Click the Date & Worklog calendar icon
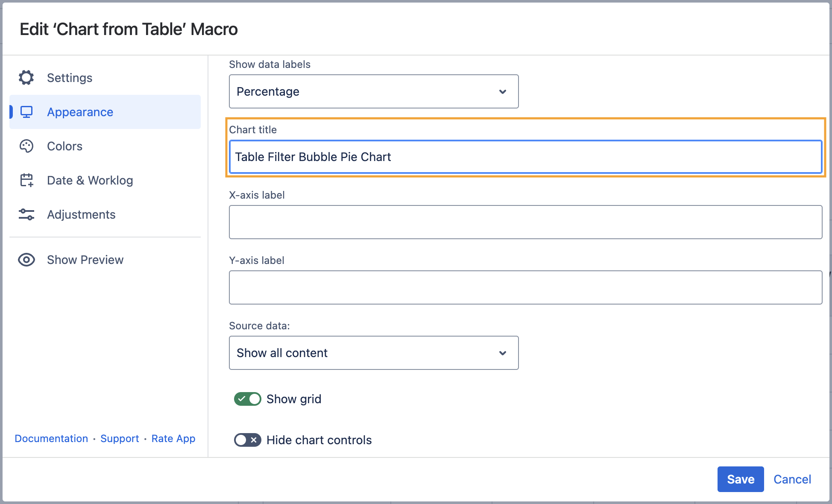Viewport: 832px width, 504px height. coord(26,180)
